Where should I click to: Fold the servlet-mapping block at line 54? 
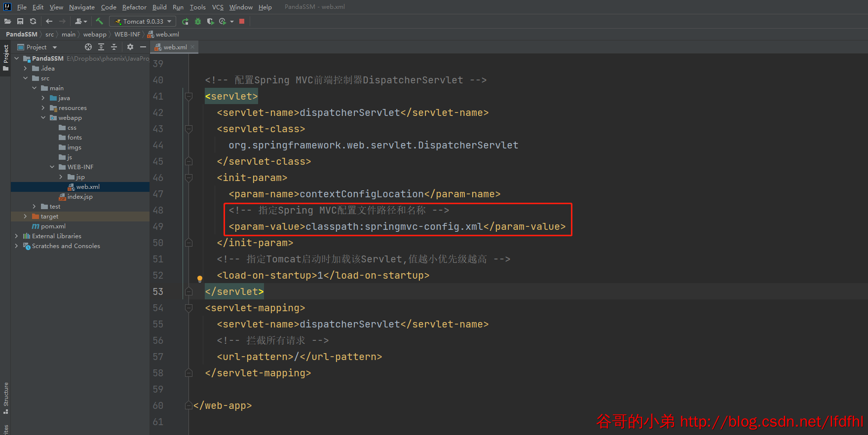click(x=189, y=308)
